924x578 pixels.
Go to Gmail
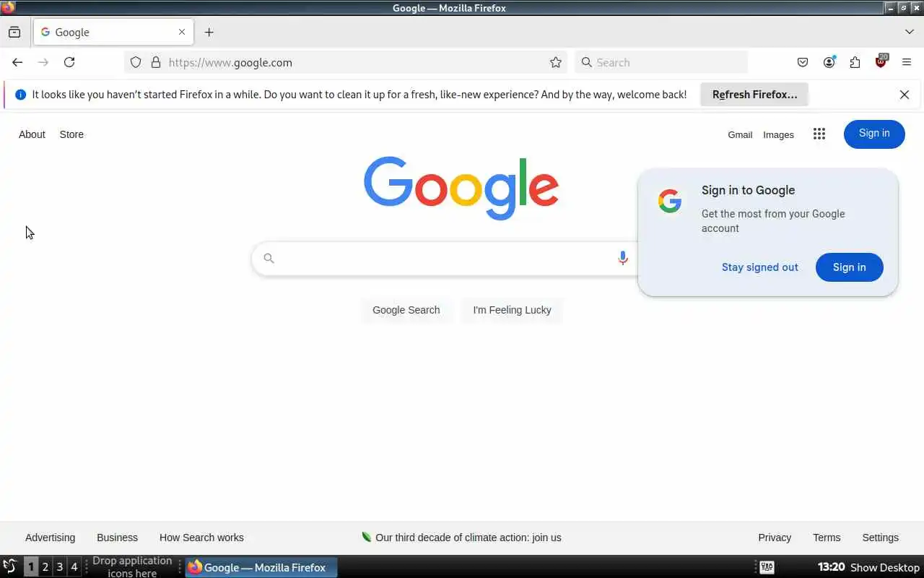[740, 134]
